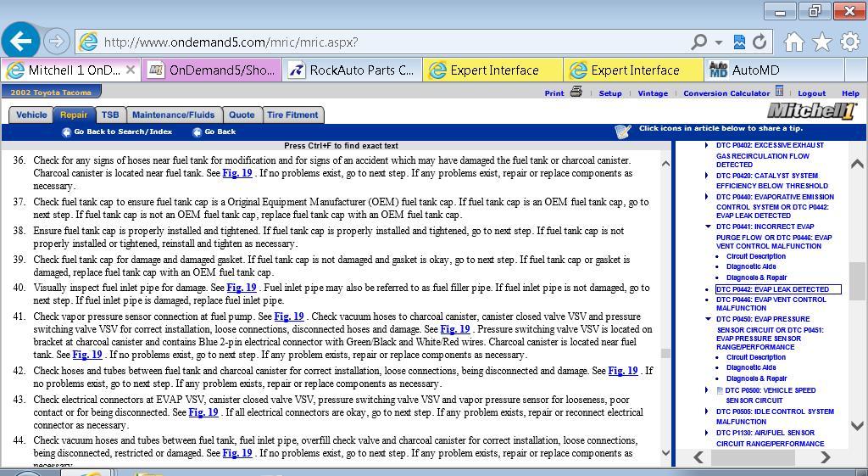Close the Mitchell 1 OnDemand tab
The height and width of the screenshot is (476, 868).
(x=130, y=70)
